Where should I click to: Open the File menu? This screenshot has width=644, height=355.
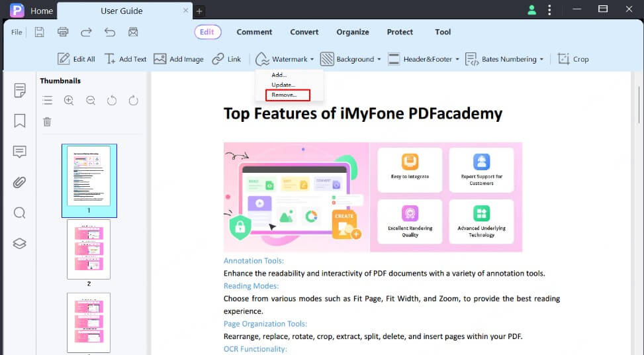(17, 32)
